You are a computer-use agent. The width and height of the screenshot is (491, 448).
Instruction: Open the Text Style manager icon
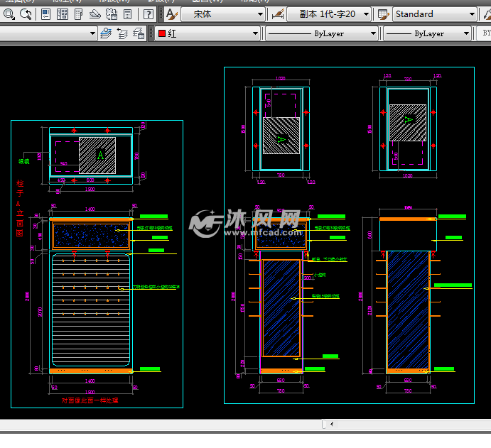(x=171, y=14)
